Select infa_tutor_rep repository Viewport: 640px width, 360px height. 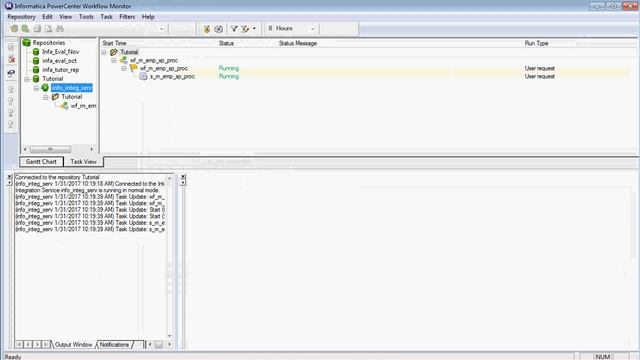(x=60, y=70)
